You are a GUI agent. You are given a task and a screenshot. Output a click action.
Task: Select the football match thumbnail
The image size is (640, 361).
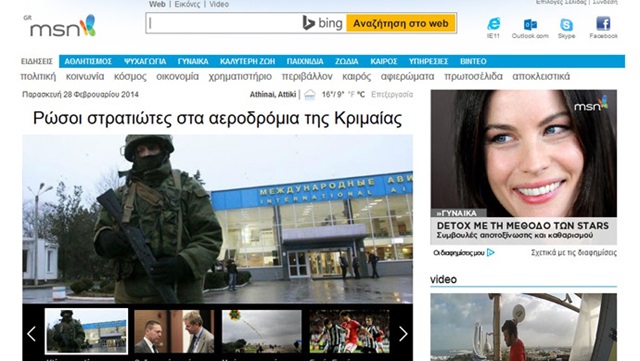[349, 331]
